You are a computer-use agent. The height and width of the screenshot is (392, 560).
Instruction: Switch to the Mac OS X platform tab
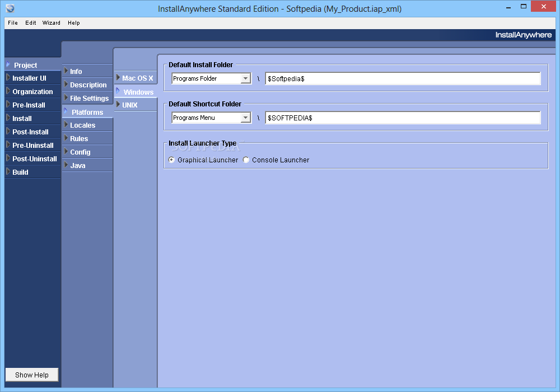coord(136,78)
